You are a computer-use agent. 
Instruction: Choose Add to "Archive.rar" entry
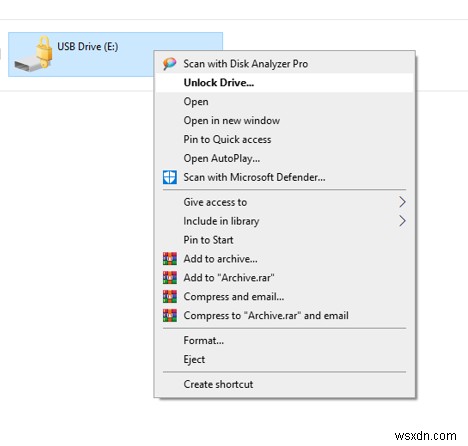(285, 278)
